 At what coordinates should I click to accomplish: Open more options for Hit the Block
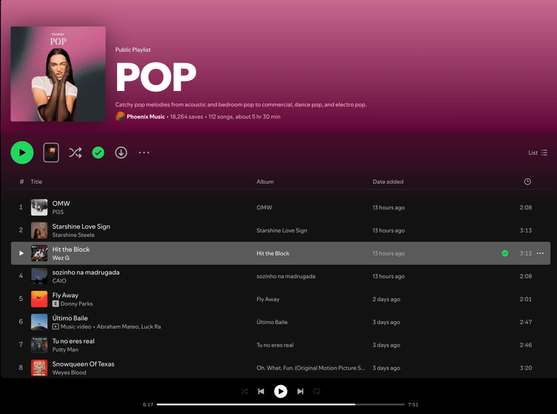tap(540, 253)
